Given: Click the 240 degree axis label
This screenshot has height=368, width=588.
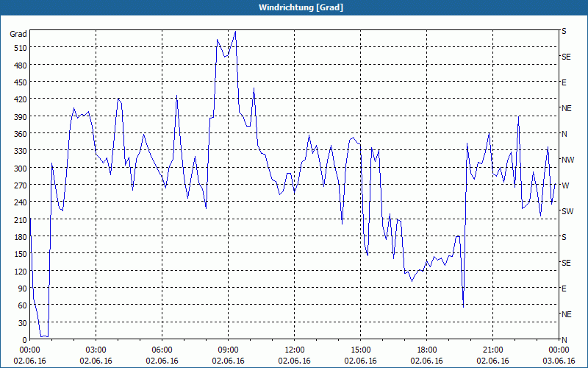Looking at the screenshot, I should click(21, 203).
